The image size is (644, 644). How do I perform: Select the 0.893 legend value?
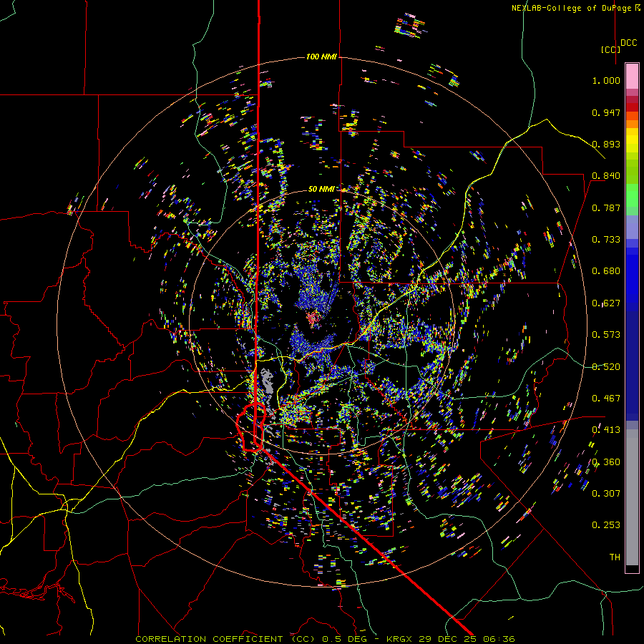pos(606,144)
